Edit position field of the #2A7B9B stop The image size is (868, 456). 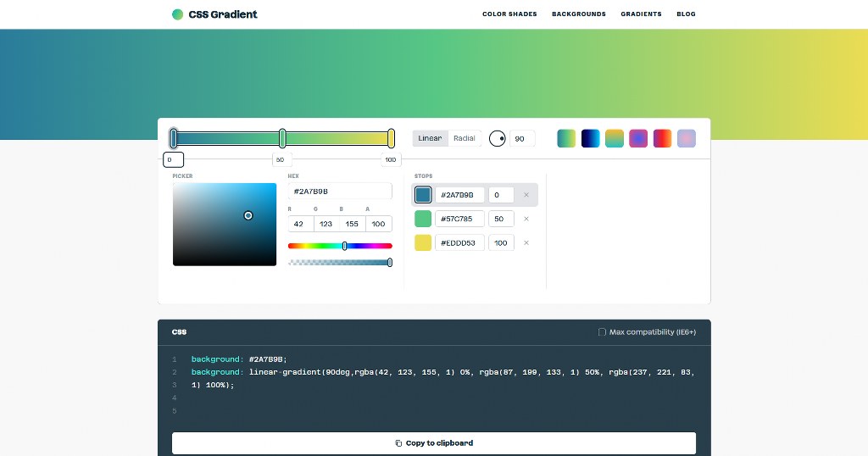(x=501, y=195)
